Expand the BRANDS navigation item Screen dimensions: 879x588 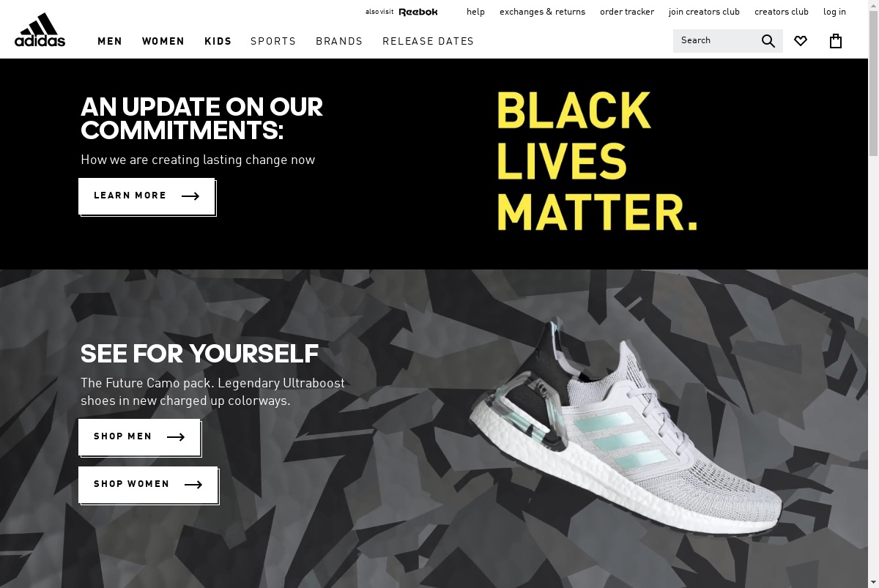339,42
